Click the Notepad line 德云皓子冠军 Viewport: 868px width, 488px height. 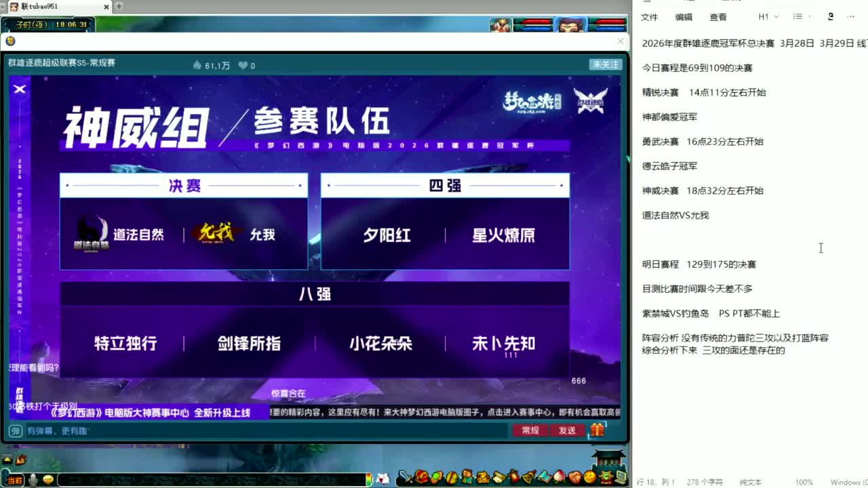669,165
